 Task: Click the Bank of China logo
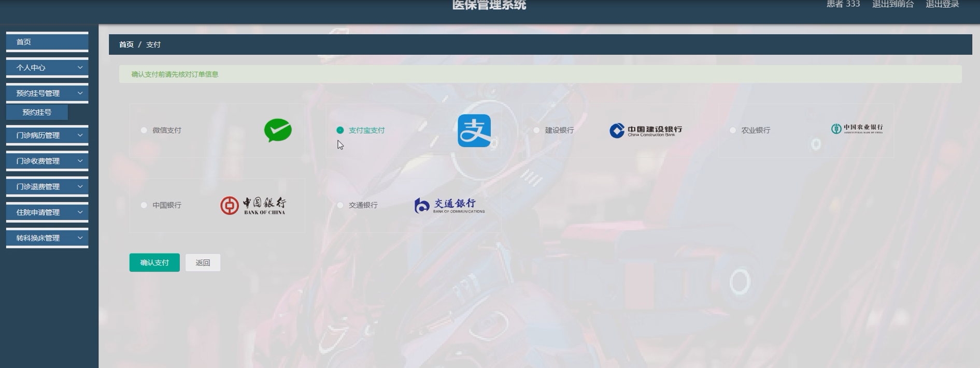click(253, 205)
